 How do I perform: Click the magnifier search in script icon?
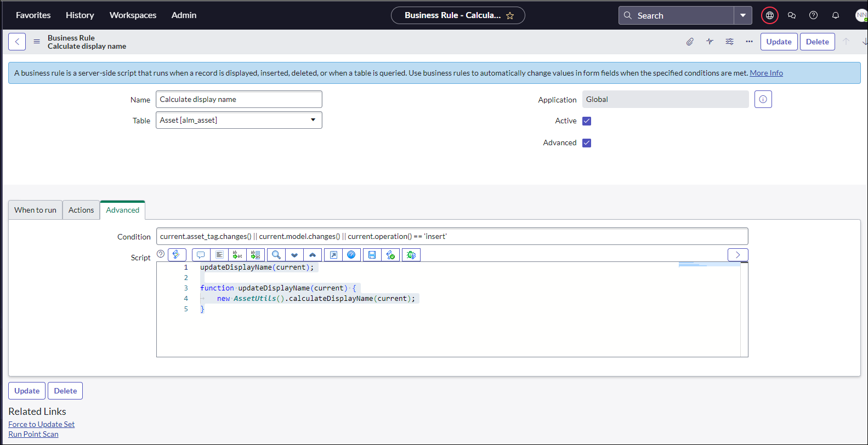click(x=276, y=255)
